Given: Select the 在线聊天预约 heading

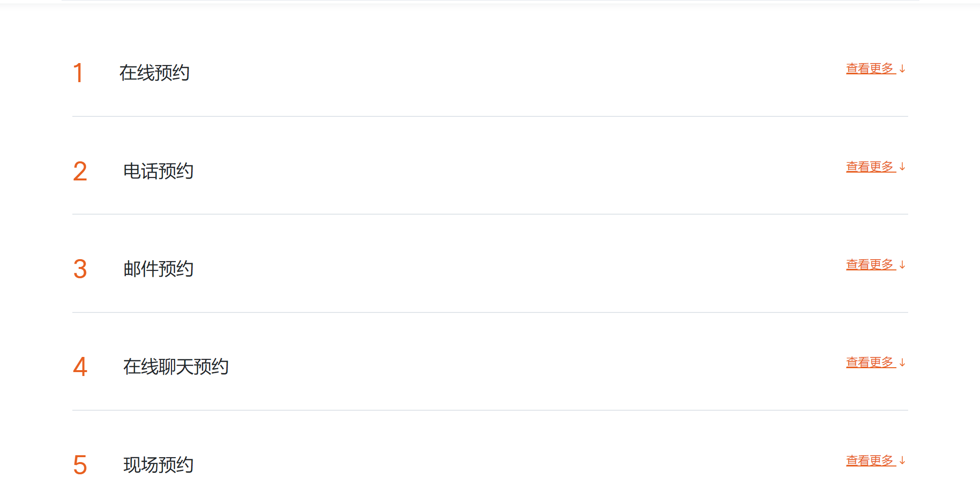Looking at the screenshot, I should tap(176, 367).
